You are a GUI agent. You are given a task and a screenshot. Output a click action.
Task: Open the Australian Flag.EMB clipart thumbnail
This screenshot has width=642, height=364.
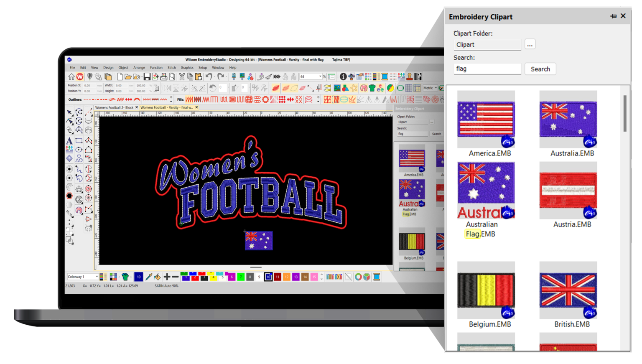[x=485, y=190]
